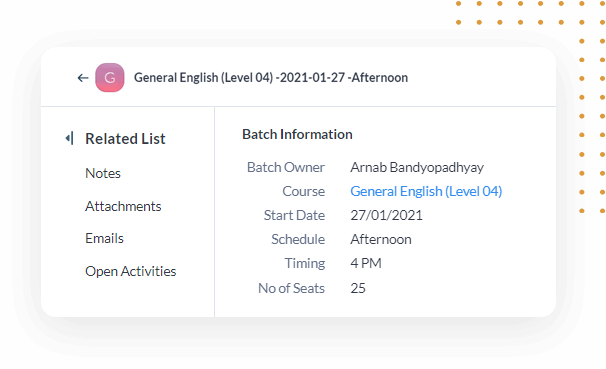Click the batch title in the header
The width and height of the screenshot is (606, 369).
271,78
